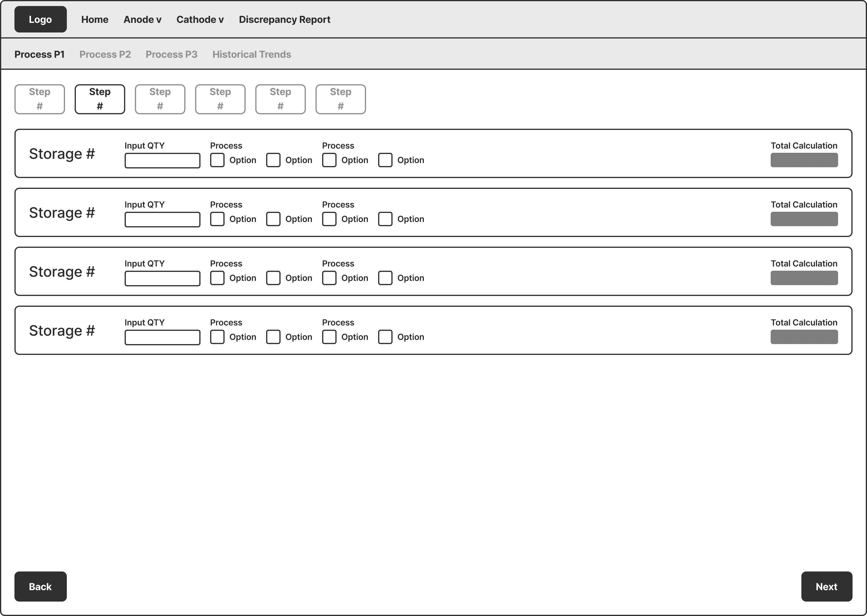The width and height of the screenshot is (867, 616).
Task: Click the Logo in the navigation bar
Action: (x=40, y=19)
